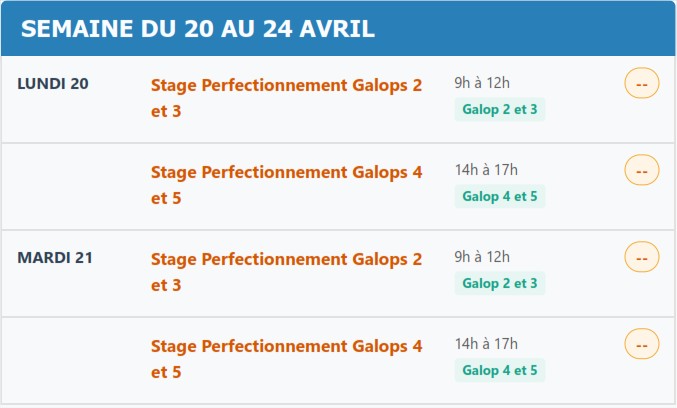
Task: Click the "SEMAINE DU 20 AU 24 AVRIL" header
Action: click(198, 29)
